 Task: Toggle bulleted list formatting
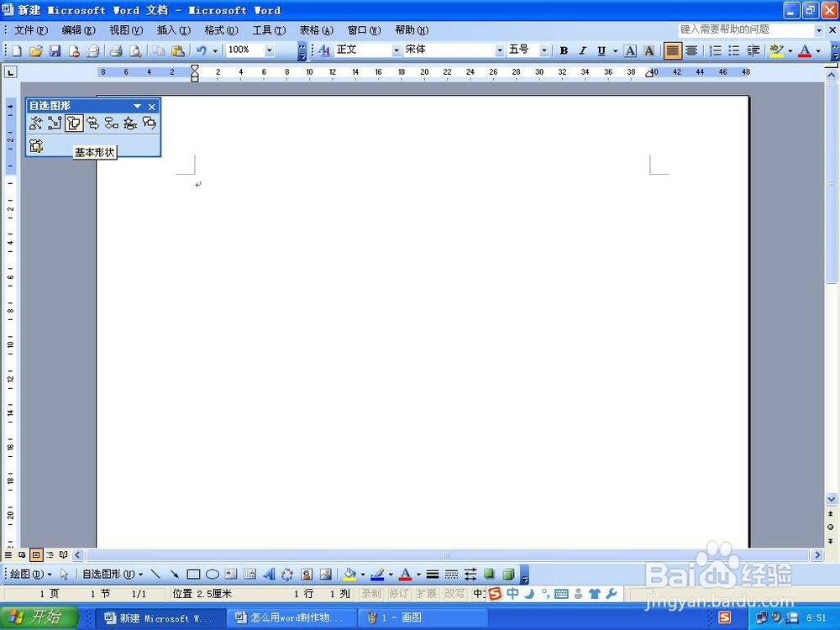pyautogui.click(x=733, y=51)
